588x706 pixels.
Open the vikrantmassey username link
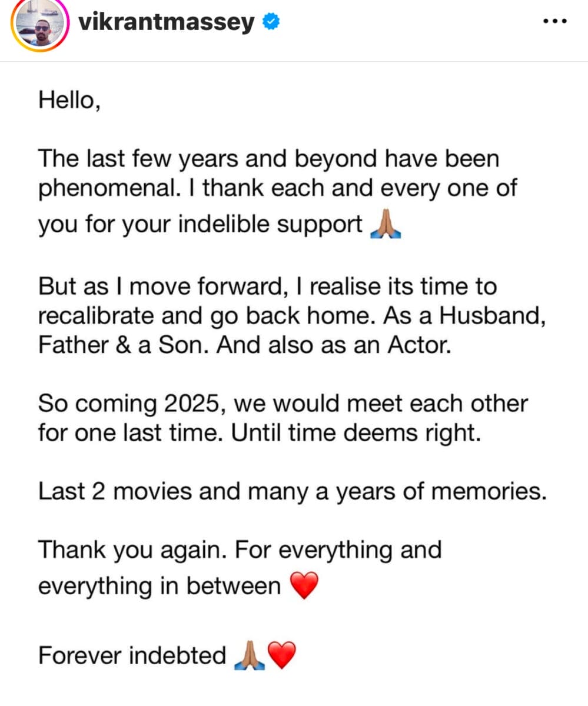coord(167,23)
